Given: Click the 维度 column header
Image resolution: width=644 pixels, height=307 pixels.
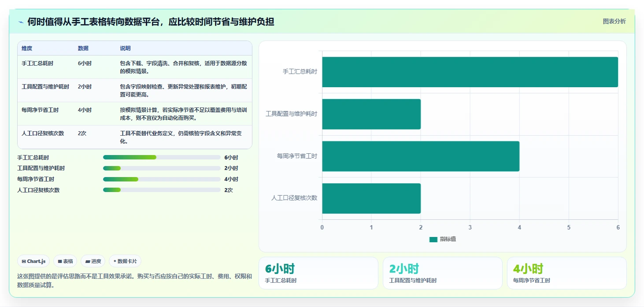Looking at the screenshot, I should pos(27,48).
